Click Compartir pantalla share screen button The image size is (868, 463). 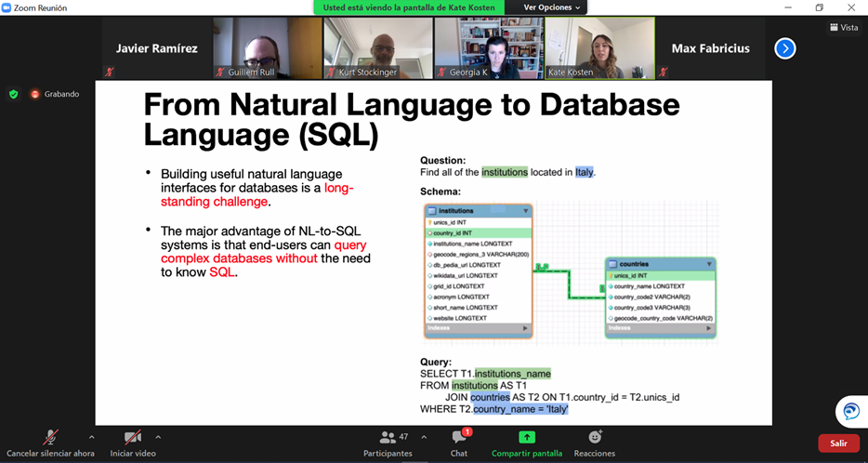tap(526, 444)
